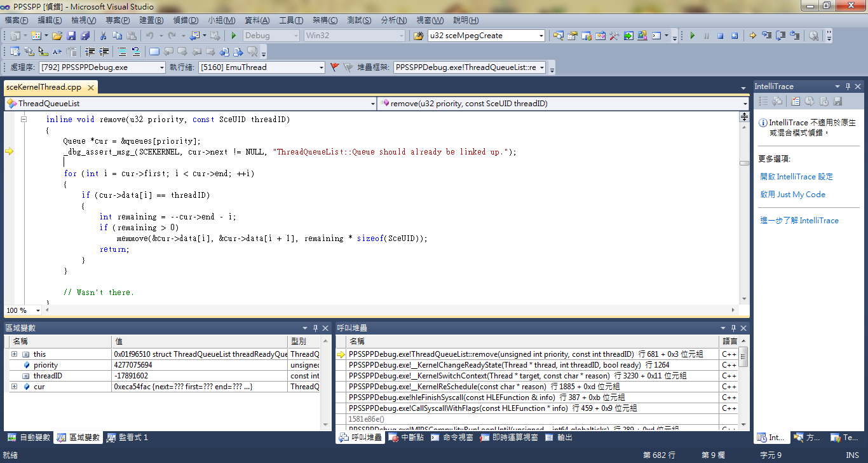Click the Restart debugging icon
This screenshot has width=868, height=463.
click(x=734, y=36)
